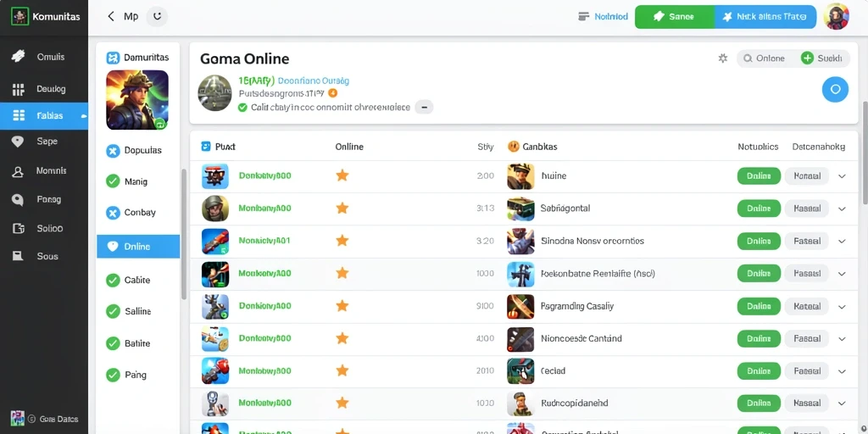Expand the Ituiine row chevron
The image size is (868, 434).
[842, 176]
